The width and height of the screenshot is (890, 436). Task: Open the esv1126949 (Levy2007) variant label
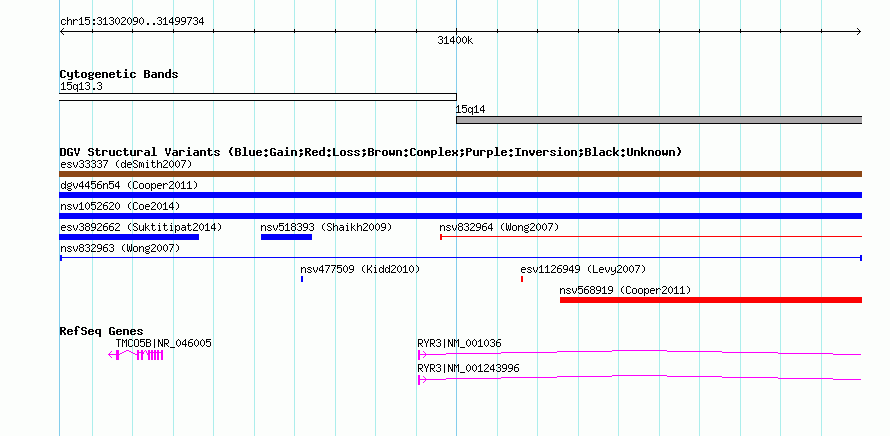point(583,270)
